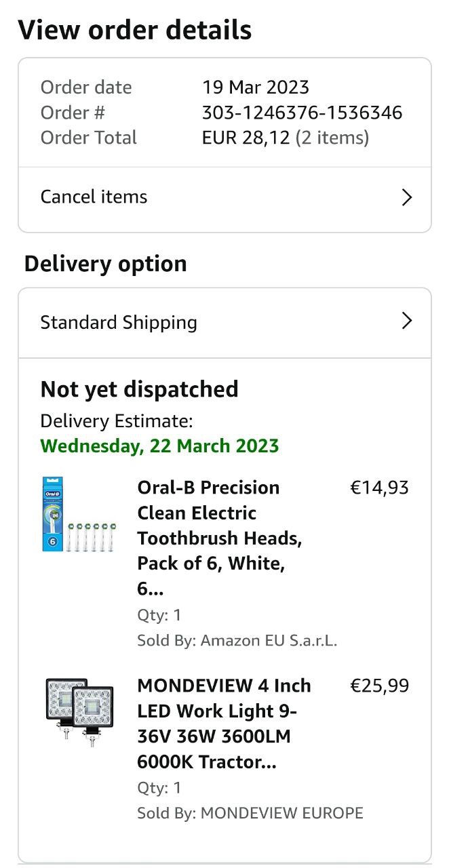Click the Qty: 1 under Oral-B item
449x868 pixels.
pos(159,615)
